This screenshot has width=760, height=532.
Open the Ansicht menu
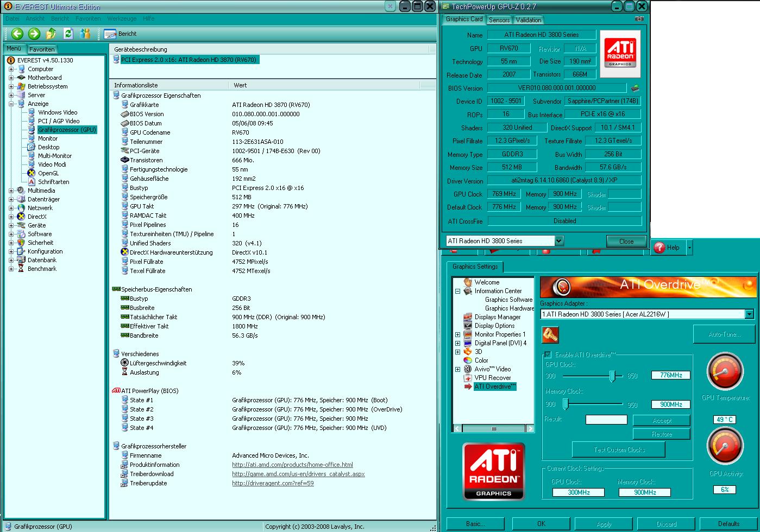click(x=35, y=18)
